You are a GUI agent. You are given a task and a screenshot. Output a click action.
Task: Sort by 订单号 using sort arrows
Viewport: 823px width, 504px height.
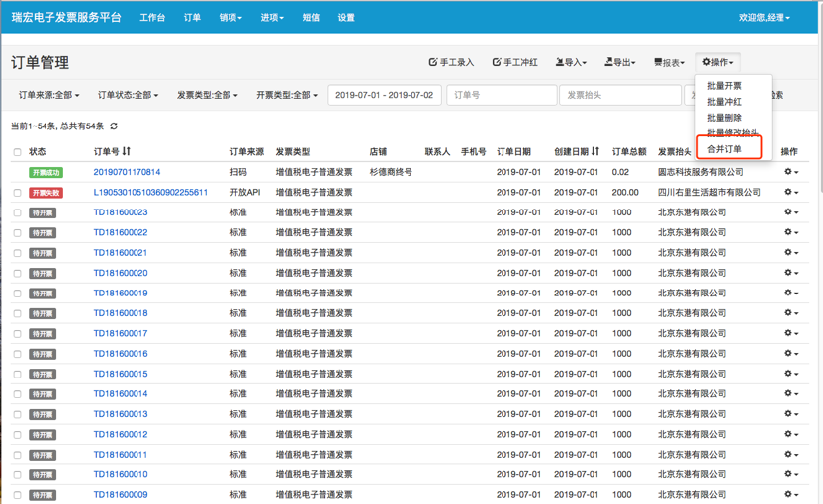coord(126,151)
